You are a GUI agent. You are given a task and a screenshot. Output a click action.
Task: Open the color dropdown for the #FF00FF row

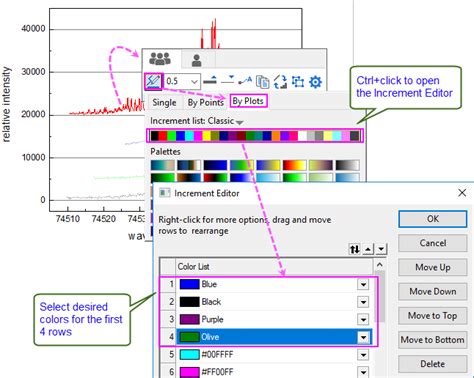[363, 372]
